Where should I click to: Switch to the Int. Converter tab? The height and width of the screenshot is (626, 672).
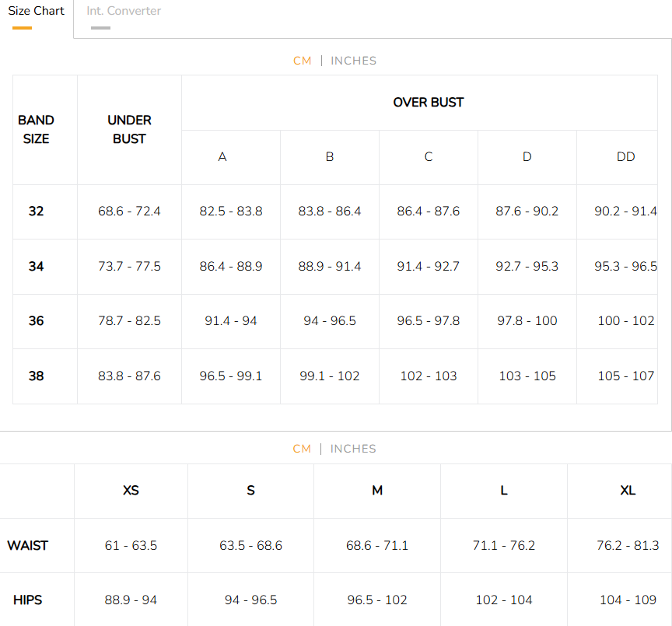point(124,12)
